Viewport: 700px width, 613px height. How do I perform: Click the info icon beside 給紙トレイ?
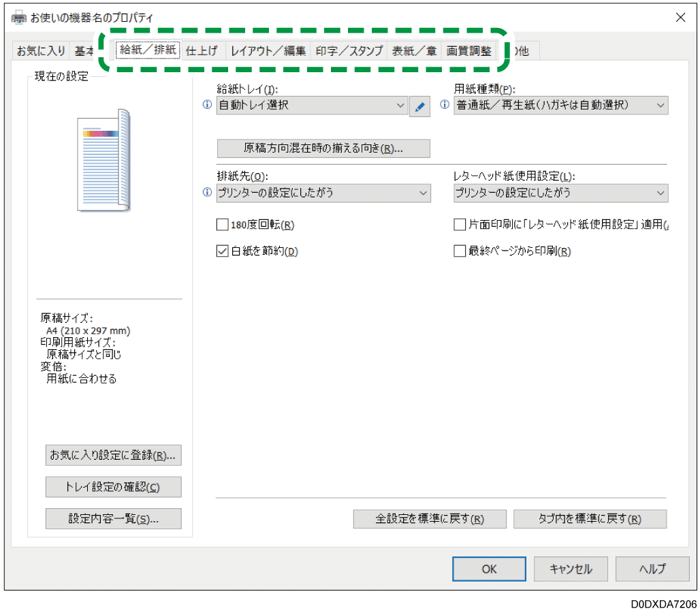pos(206,106)
